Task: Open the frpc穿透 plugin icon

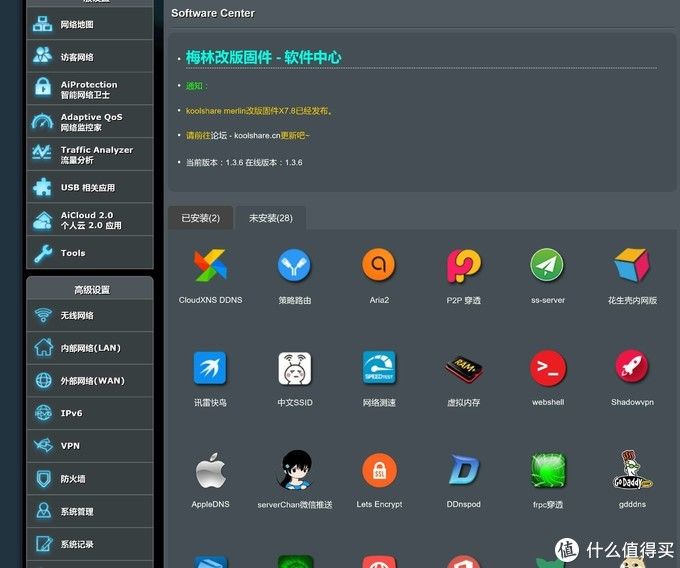Action: click(548, 470)
